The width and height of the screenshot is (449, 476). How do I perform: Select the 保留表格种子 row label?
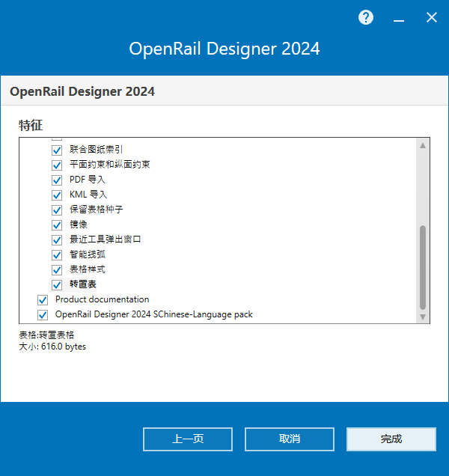[x=97, y=210]
